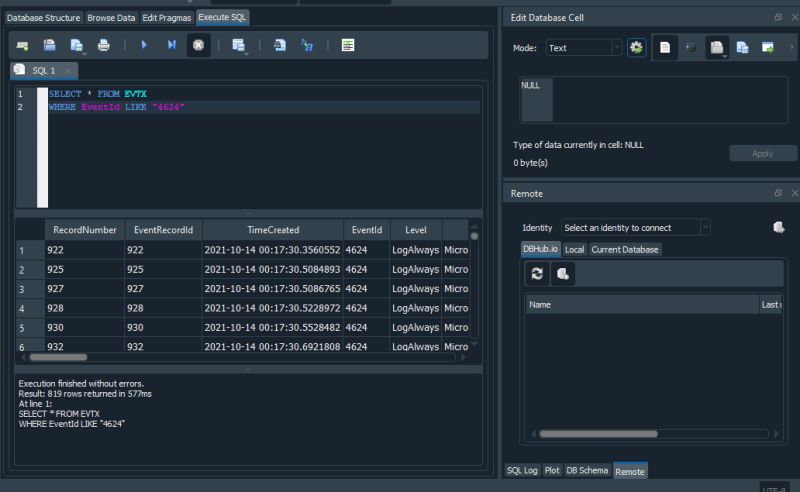
Task: Place cursor on SQL line 2 WHERE clause
Action: tap(116, 107)
